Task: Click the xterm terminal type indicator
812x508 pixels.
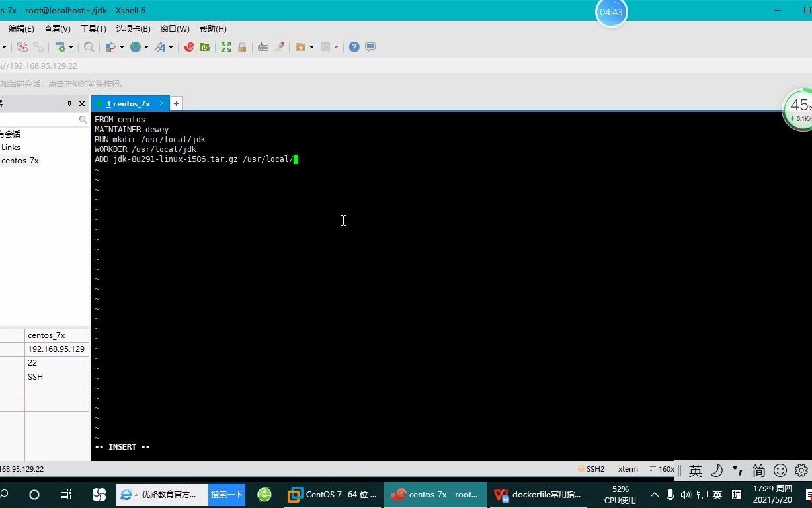Action: coord(627,468)
